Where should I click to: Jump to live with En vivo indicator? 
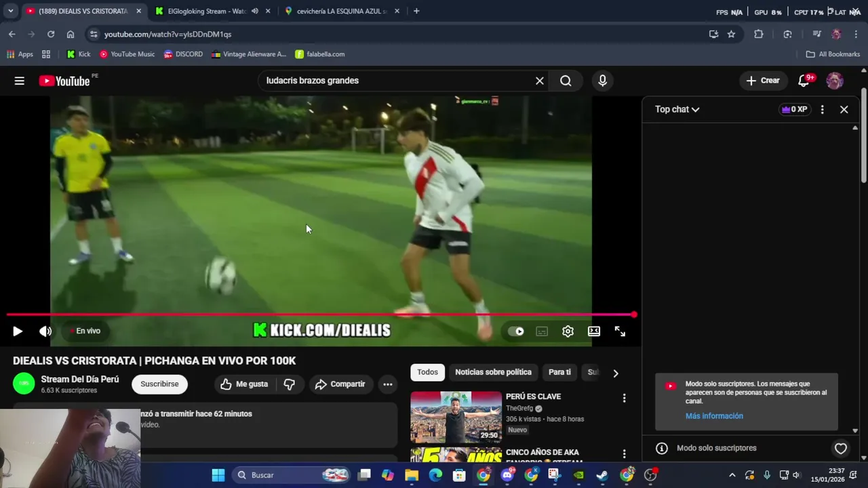85,331
